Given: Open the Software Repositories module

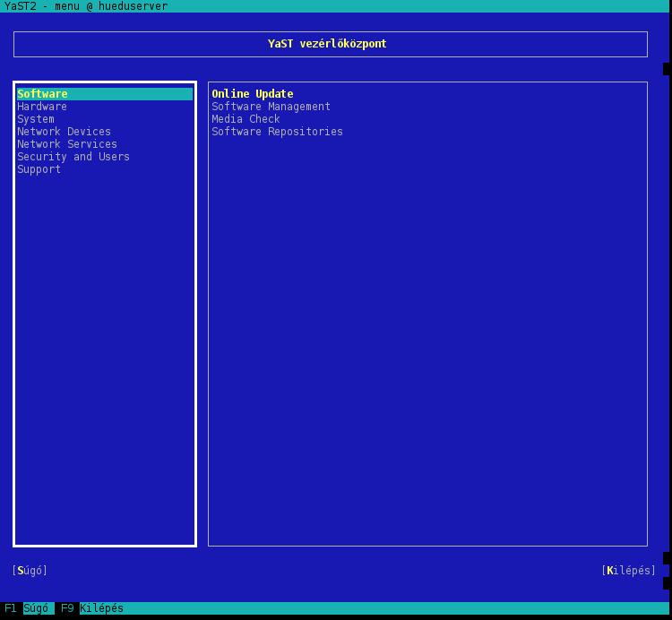Looking at the screenshot, I should coord(277,132).
